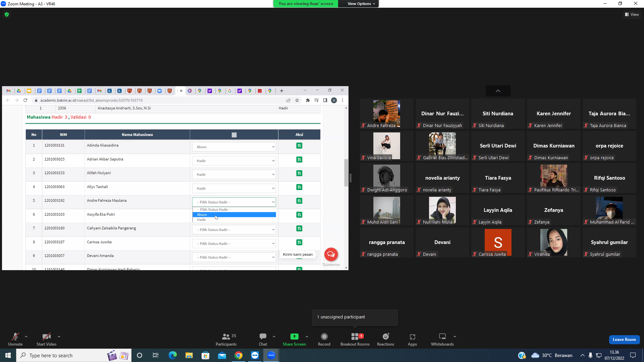Image resolution: width=644 pixels, height=362 pixels.
Task: Click the web page vertical scrollbar thumb
Action: click(x=346, y=173)
